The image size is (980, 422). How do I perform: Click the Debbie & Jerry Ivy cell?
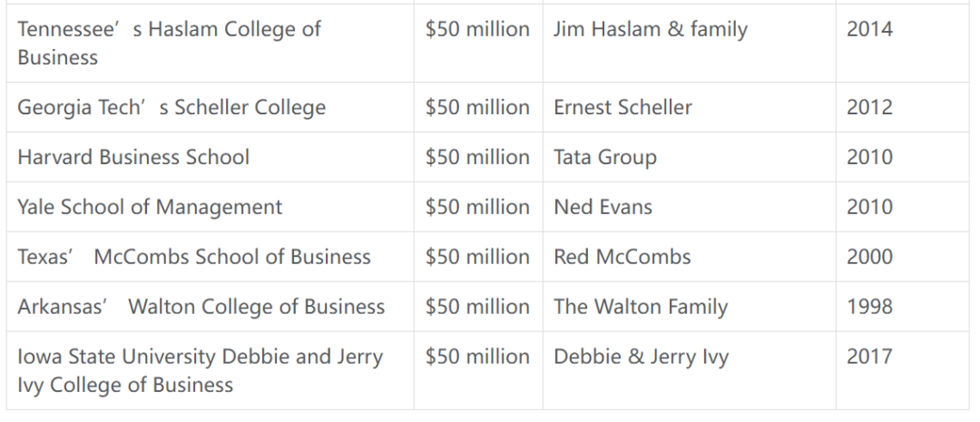pyautogui.click(x=690, y=371)
